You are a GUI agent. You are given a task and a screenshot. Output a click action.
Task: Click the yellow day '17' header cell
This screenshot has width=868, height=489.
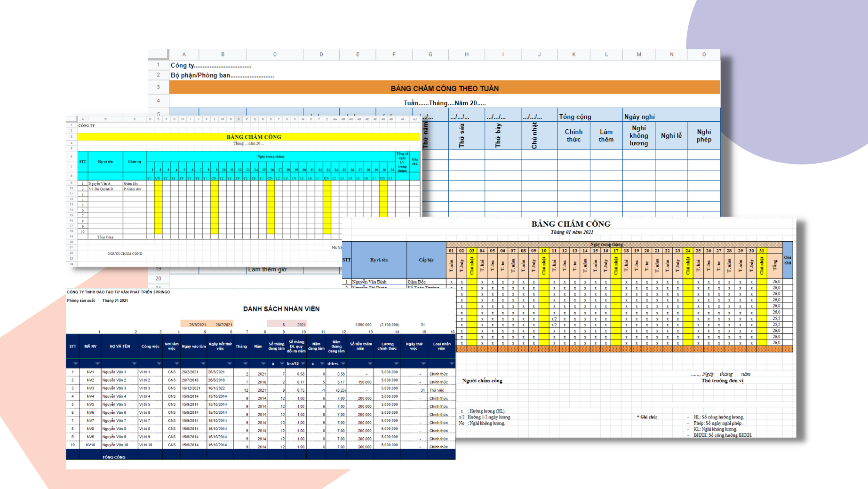(x=616, y=251)
